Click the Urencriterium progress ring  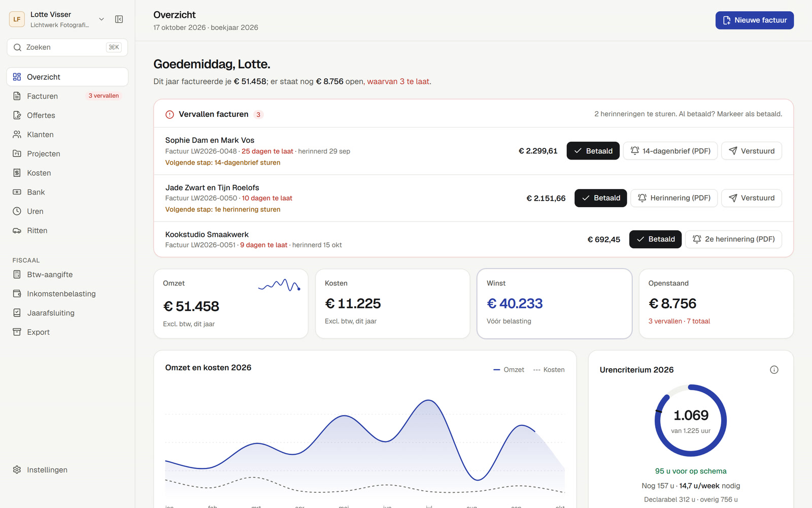[691, 421]
